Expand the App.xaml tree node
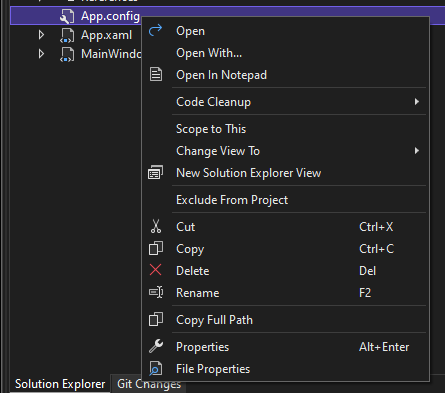 coord(41,35)
